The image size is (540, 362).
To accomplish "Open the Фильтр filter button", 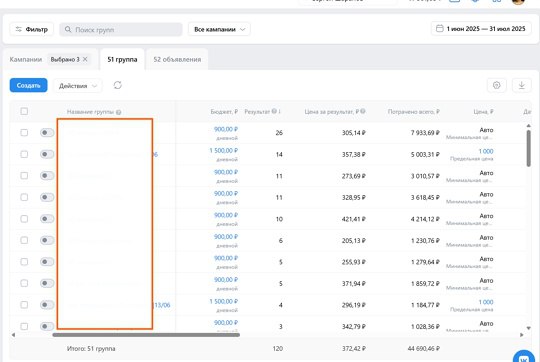I will tap(31, 30).
